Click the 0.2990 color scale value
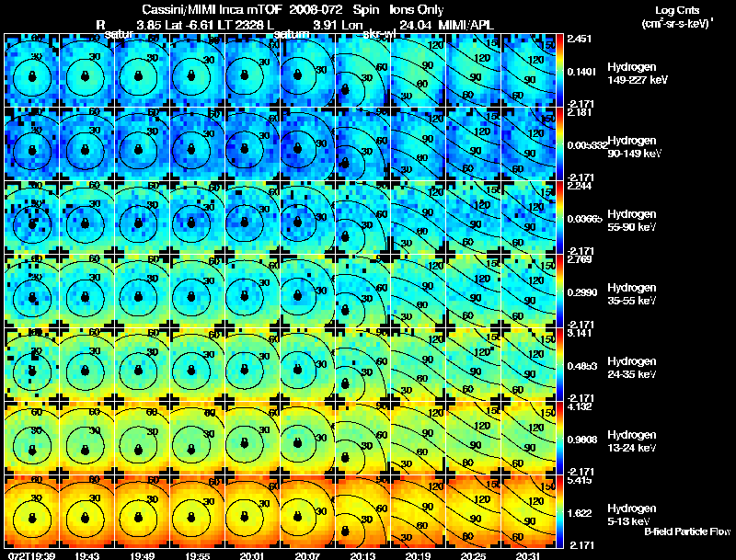Screen dimensions: 736x560 (x=582, y=292)
